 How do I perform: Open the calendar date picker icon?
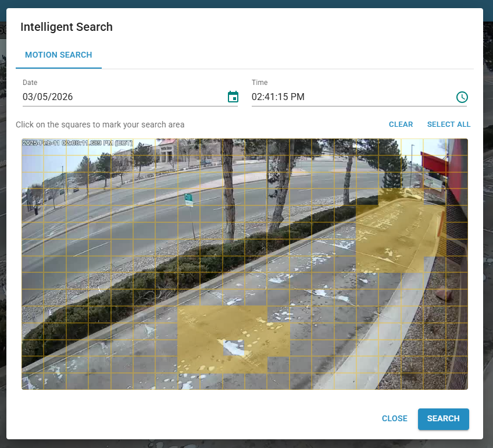(233, 97)
